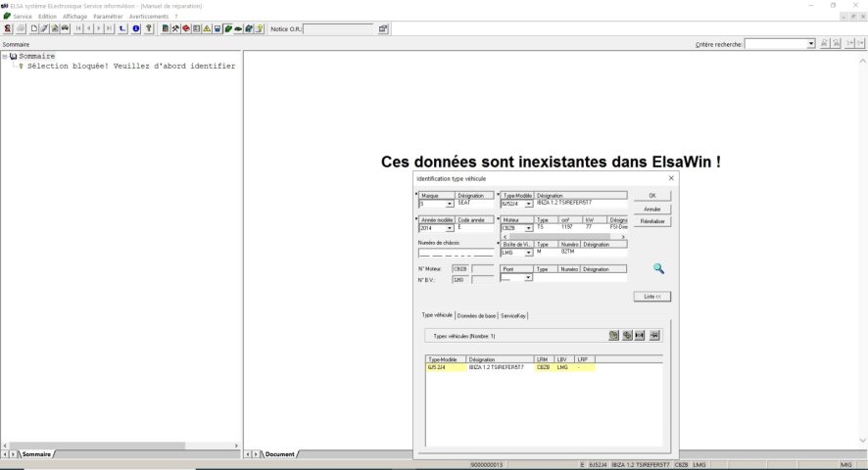The height and width of the screenshot is (470, 868).
Task: Click the greyed printer icon in toolbar
Action: pos(21,28)
